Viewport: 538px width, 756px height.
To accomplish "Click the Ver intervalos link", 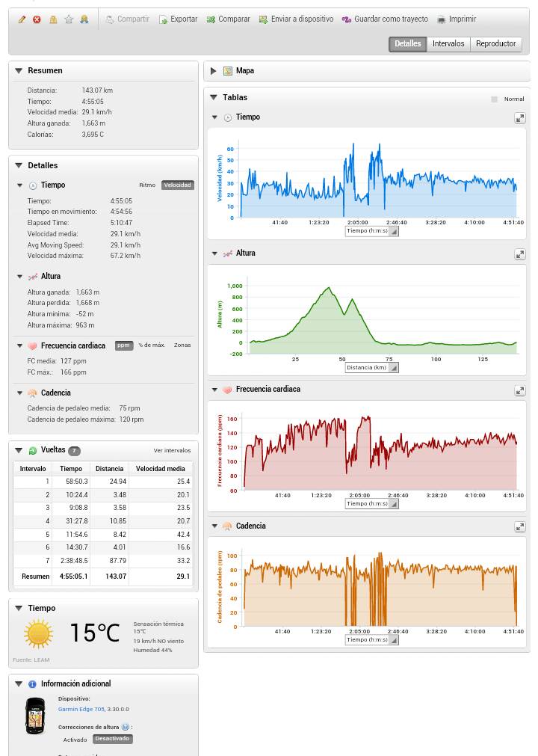I will (172, 451).
